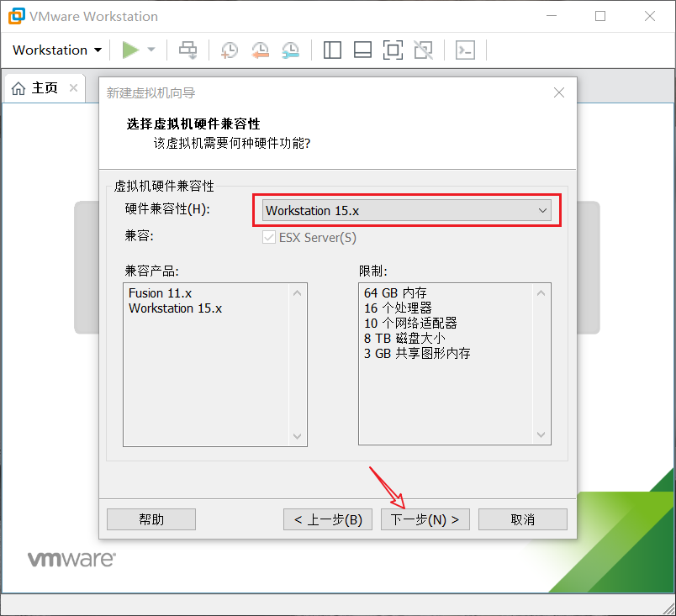Image resolution: width=676 pixels, height=616 pixels.
Task: Go back with 上一步(B) button
Action: click(328, 519)
